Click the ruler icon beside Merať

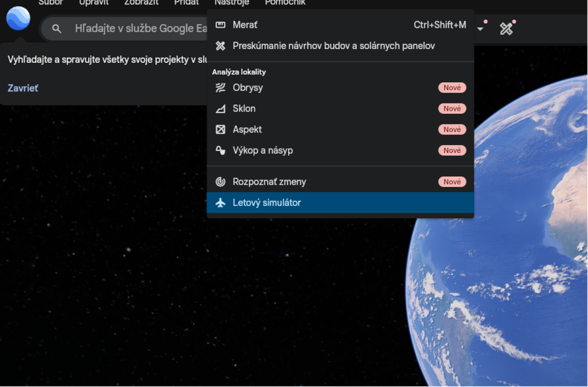click(220, 25)
